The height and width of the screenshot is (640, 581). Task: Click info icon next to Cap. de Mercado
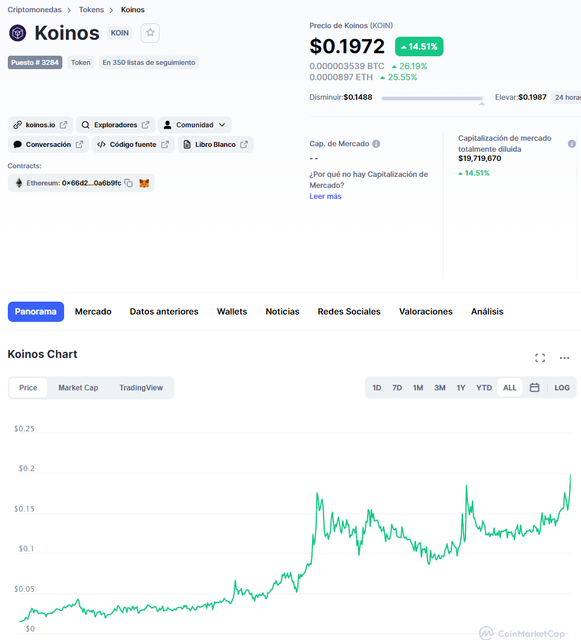376,144
